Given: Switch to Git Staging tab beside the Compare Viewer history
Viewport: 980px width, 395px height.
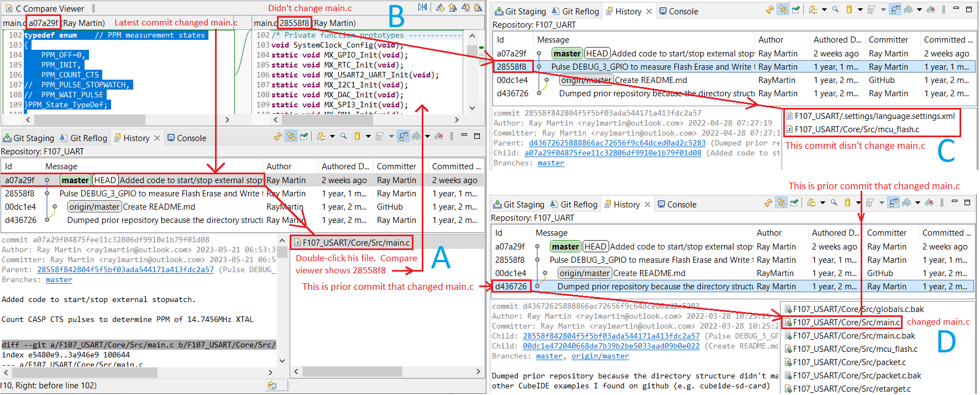Looking at the screenshot, I should (28, 138).
